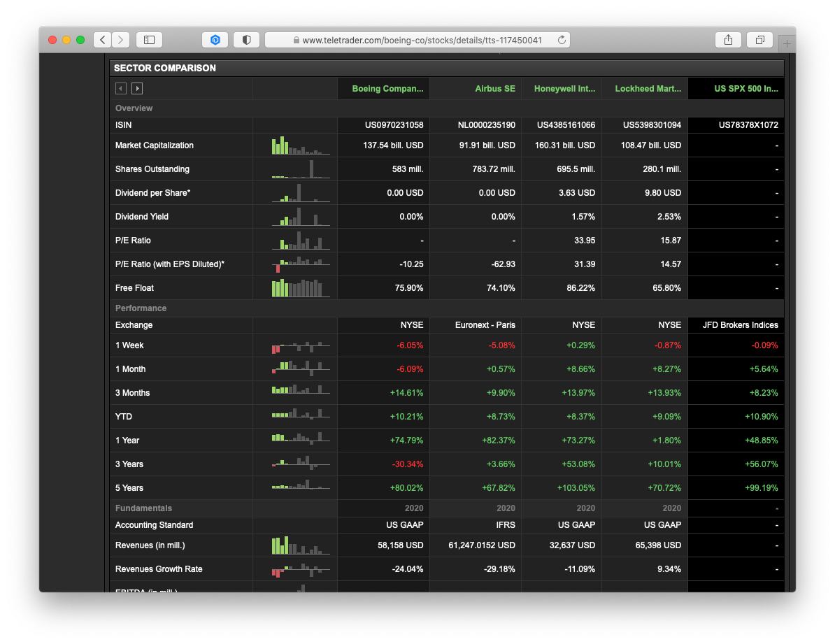Open the Airbus SE column header
The width and height of the screenshot is (835, 644).
[494, 88]
